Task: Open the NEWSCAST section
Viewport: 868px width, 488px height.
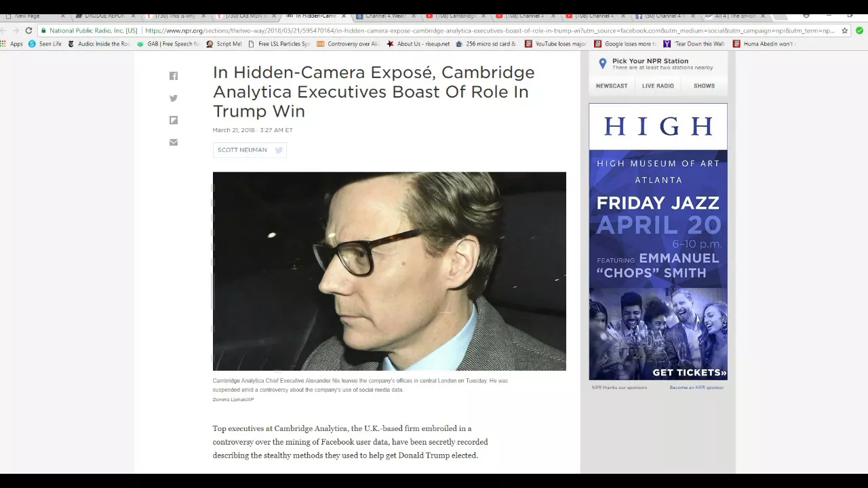Action: (x=612, y=86)
